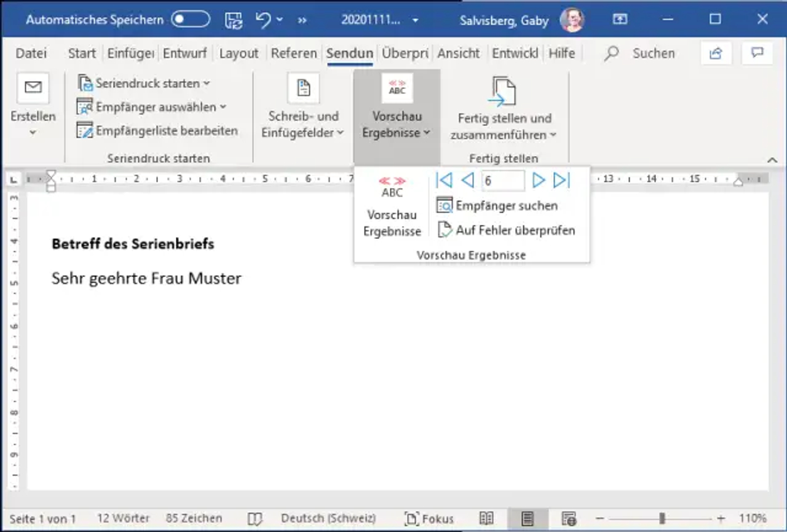Click Empfängerliste bearbeiten
Screen dimensions: 787x532
(157, 131)
